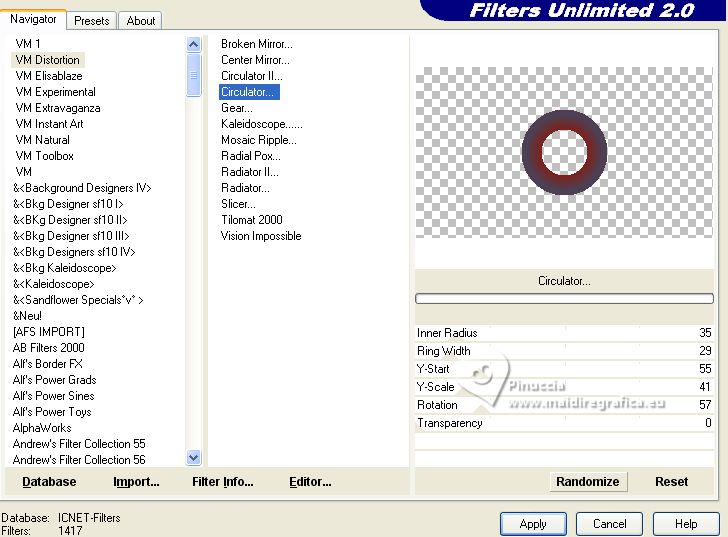
Task: Click the category list scroll down arrow
Action: pyautogui.click(x=194, y=458)
